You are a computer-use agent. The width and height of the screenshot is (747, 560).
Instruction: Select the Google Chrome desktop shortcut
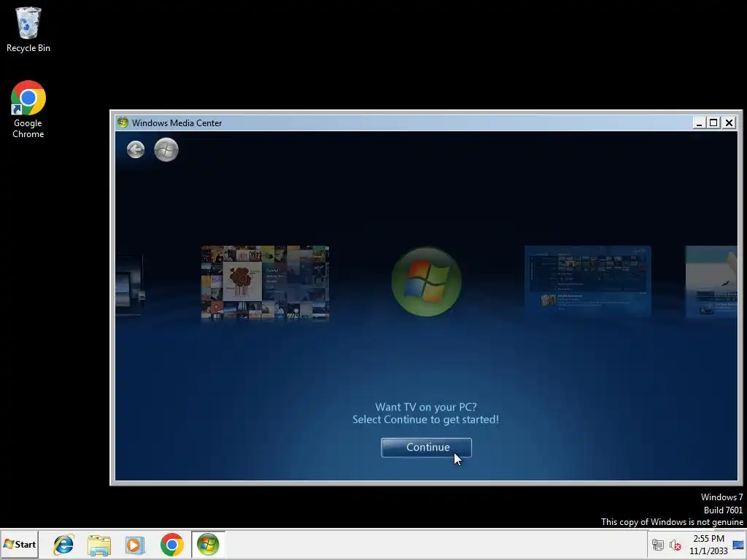pyautogui.click(x=28, y=109)
